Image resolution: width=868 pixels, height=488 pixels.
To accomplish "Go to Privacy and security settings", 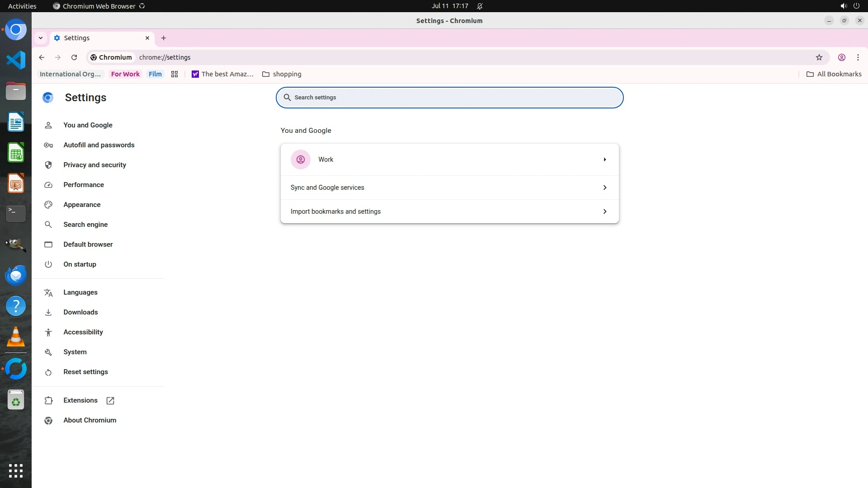I will (x=94, y=165).
